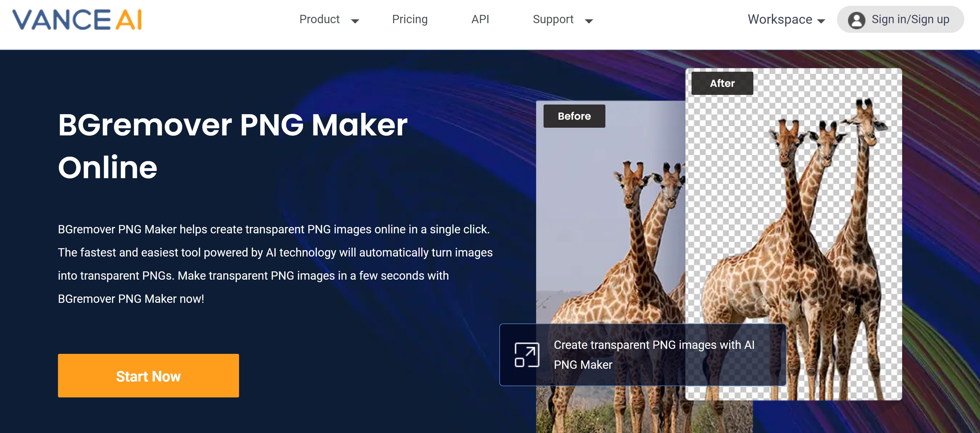Click the After label badge
This screenshot has width=980, height=433.
[x=722, y=83]
